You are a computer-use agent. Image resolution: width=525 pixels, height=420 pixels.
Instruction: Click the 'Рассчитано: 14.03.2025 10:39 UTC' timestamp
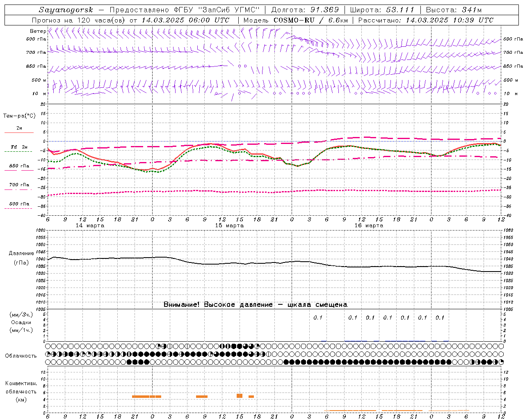coord(426,20)
